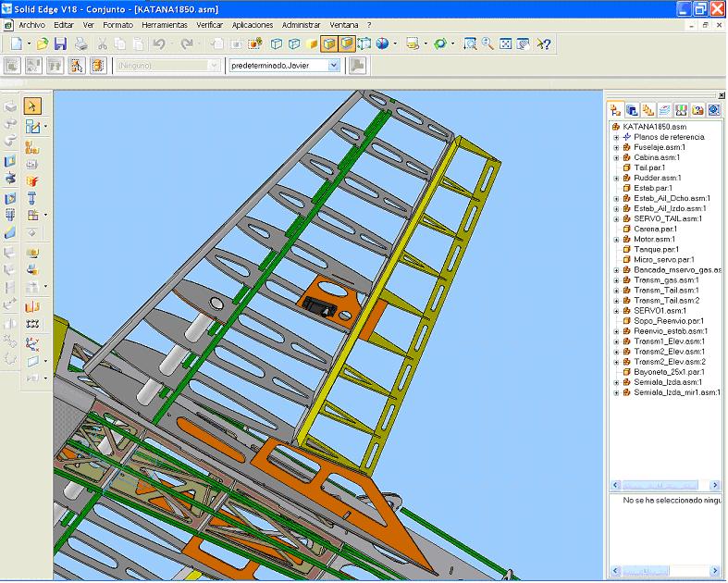Select KATANA1850.asm root in the tree
The image size is (728, 583).
(x=654, y=127)
